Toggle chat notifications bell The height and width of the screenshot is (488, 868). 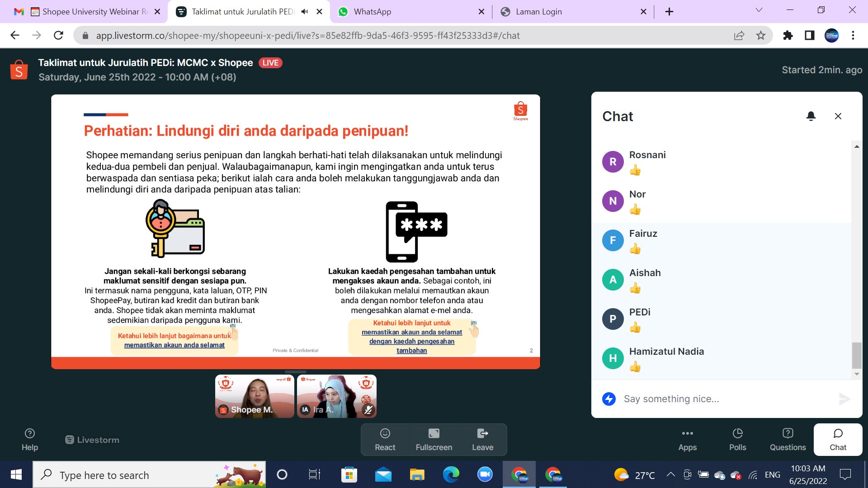pyautogui.click(x=811, y=116)
